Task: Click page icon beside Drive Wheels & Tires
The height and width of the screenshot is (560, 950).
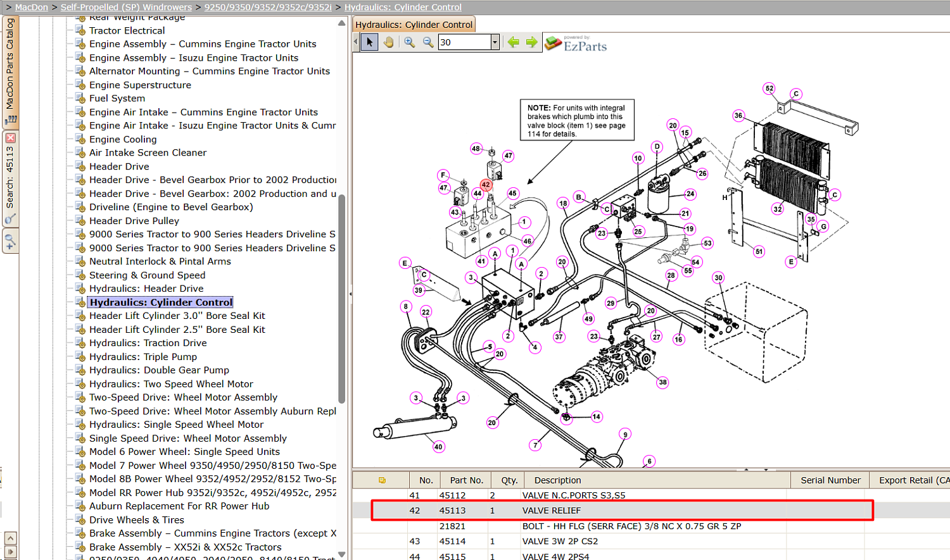Action: [80, 520]
